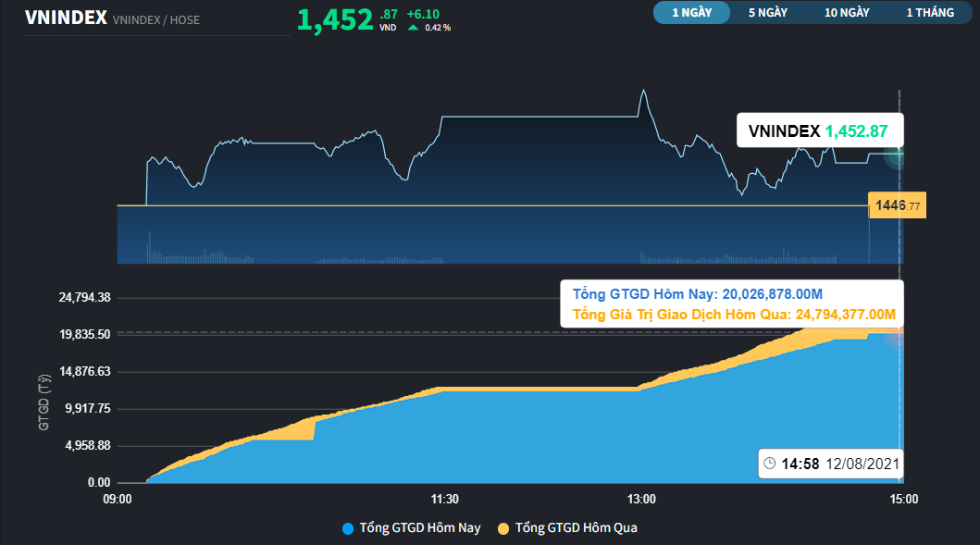
Task: Click the Tổng Giá Trị Giao Dịch Hôm Qua tooltip line
Action: (x=734, y=315)
